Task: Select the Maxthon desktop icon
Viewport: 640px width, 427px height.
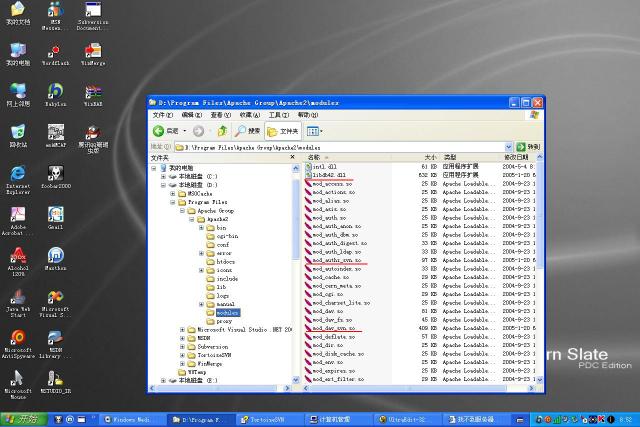Action: point(56,259)
